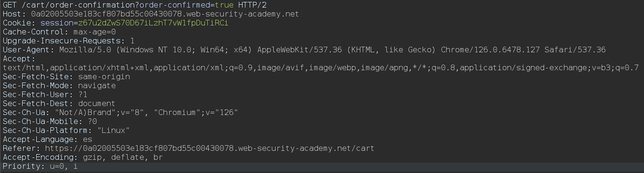Click the Sec-Fetch-Mode navigate value
Viewport: 644px width, 173px height.
(x=97, y=86)
